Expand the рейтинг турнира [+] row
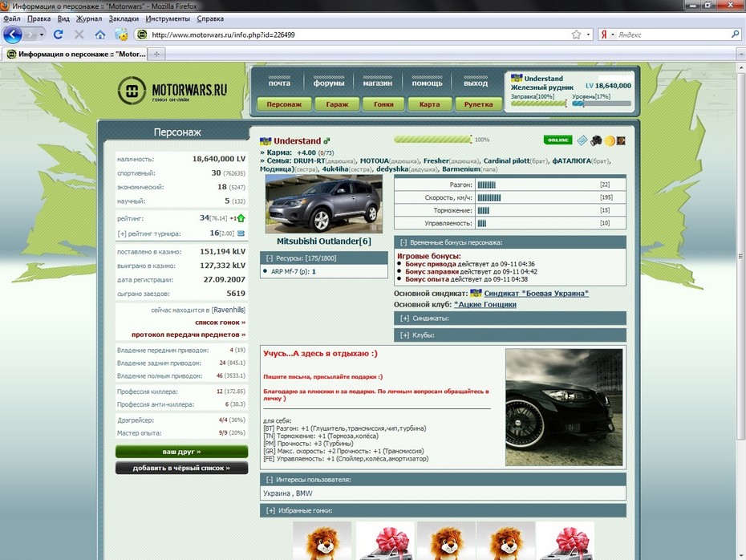746x560 pixels. 122,233
